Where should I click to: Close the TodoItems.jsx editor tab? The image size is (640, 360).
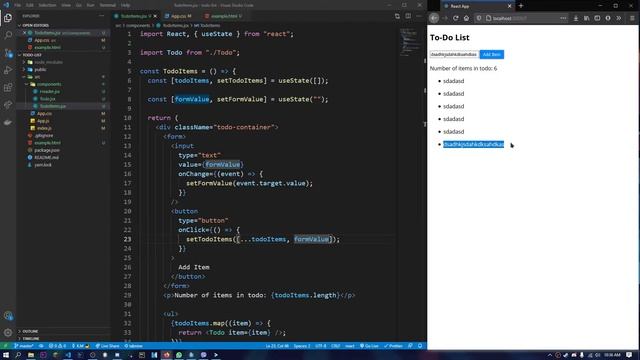click(x=155, y=16)
